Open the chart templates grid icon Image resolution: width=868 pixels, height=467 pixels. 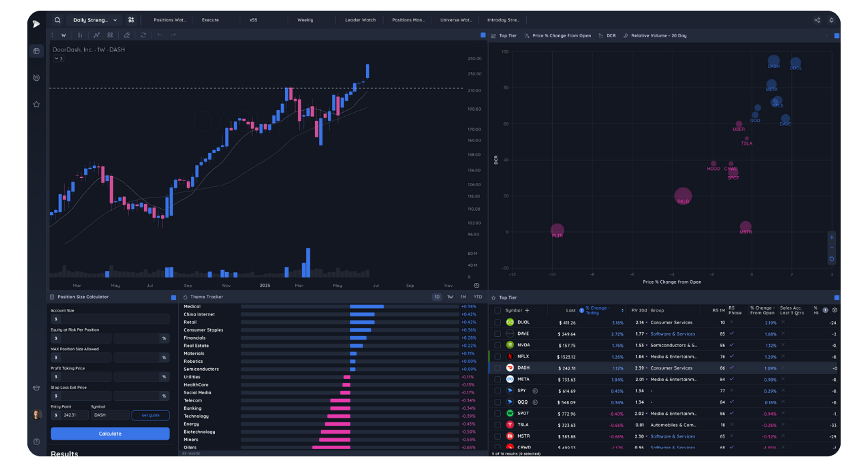click(x=110, y=35)
